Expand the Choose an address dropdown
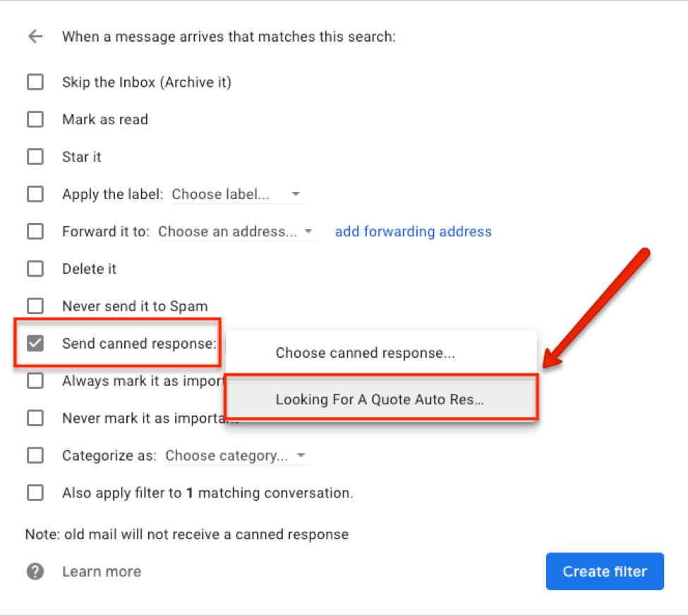Viewport: 688px width, 616px height. tap(236, 231)
